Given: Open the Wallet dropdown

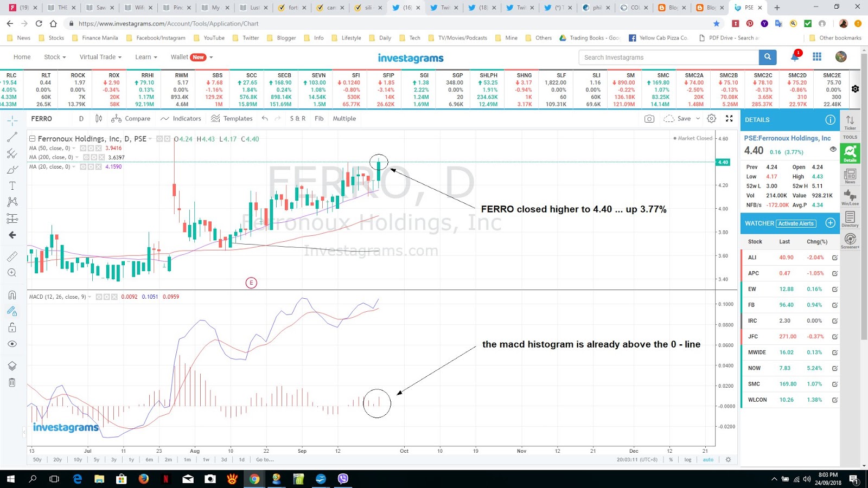Looking at the screenshot, I should (x=192, y=57).
